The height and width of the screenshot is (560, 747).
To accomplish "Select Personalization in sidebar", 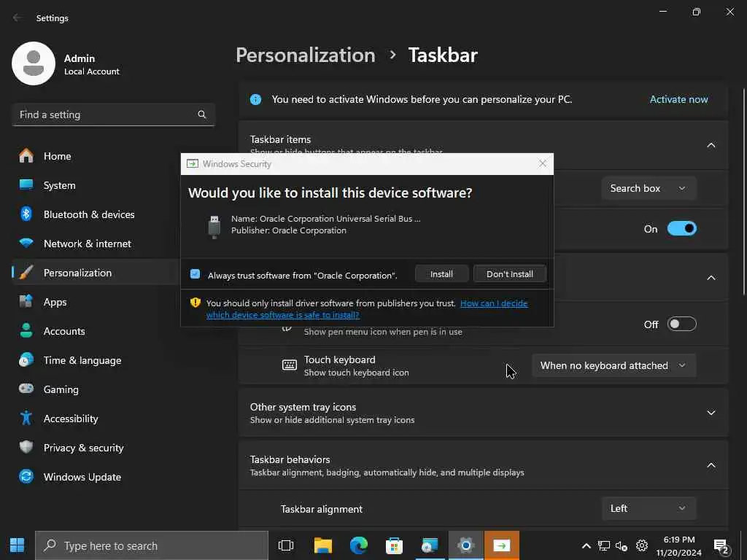I will tap(96, 273).
